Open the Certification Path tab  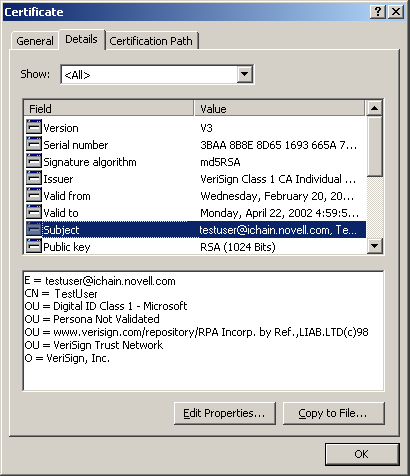pyautogui.click(x=151, y=41)
